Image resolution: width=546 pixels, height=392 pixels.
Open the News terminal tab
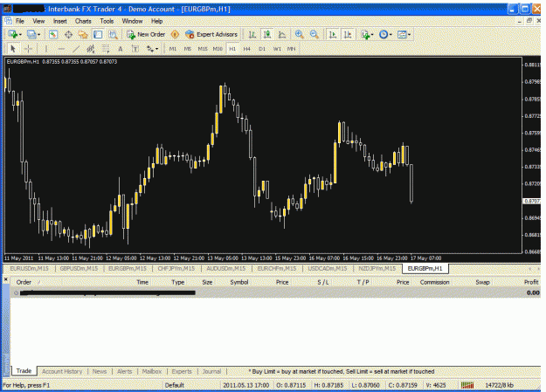coord(100,371)
